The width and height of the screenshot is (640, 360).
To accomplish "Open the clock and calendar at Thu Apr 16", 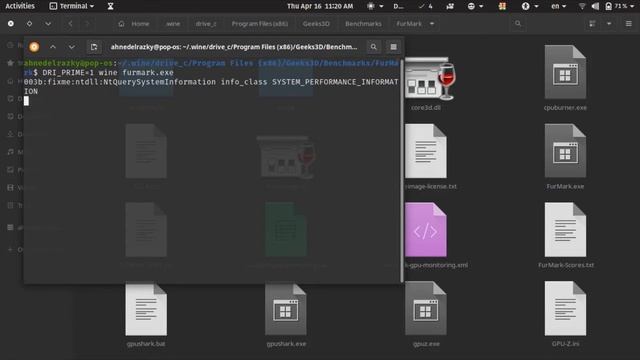I will click(320, 6).
